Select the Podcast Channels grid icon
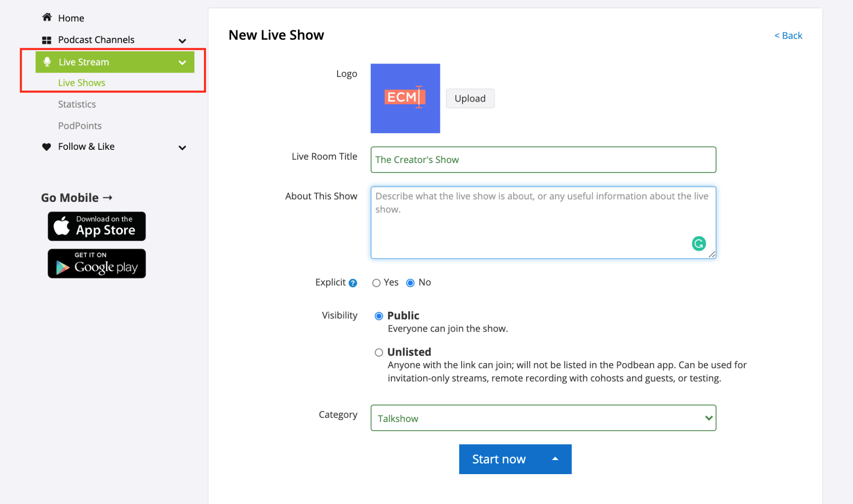853x504 pixels. pyautogui.click(x=47, y=40)
